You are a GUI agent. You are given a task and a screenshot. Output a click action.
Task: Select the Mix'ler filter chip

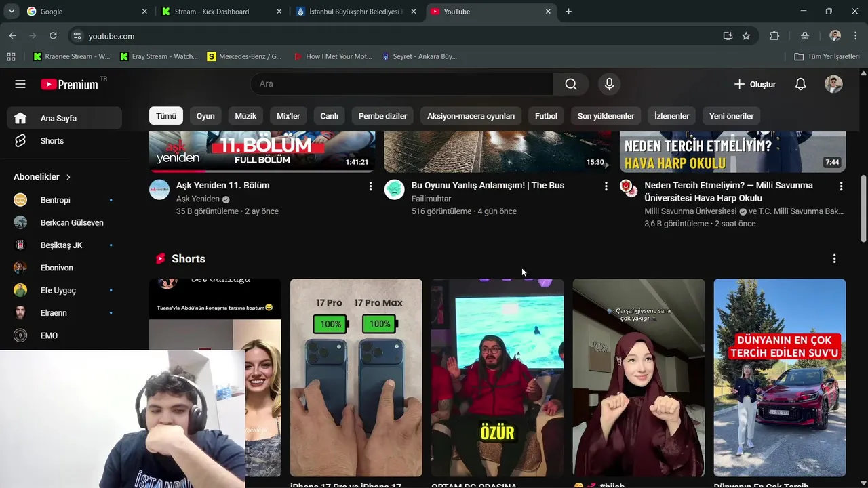pos(288,116)
